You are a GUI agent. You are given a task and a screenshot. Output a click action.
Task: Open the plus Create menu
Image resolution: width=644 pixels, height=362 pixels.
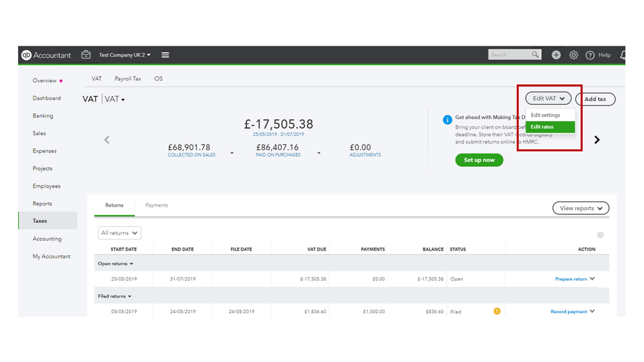(556, 55)
